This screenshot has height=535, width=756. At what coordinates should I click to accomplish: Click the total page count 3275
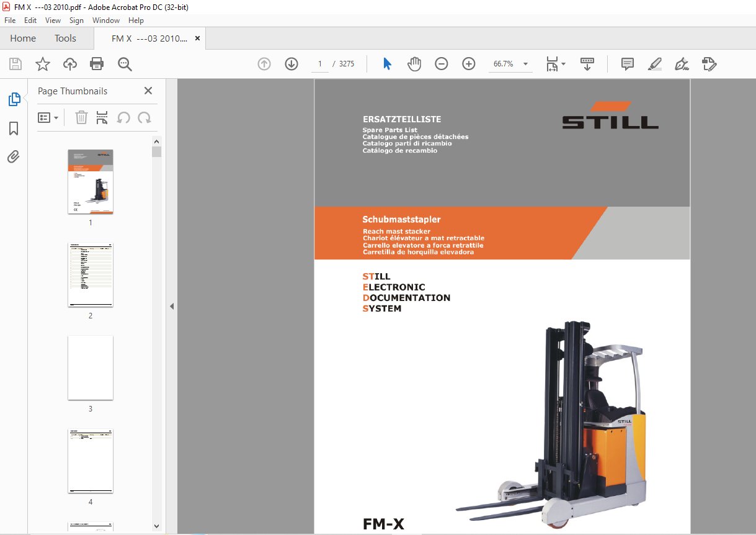click(x=347, y=64)
